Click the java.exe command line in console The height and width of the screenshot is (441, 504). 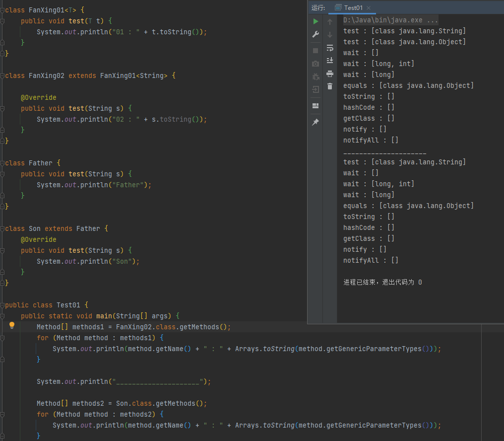point(390,20)
